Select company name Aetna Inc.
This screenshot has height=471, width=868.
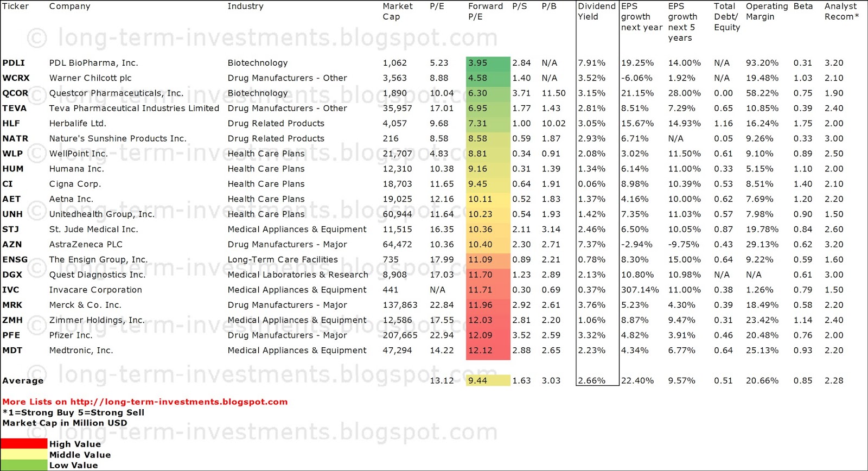(x=71, y=200)
